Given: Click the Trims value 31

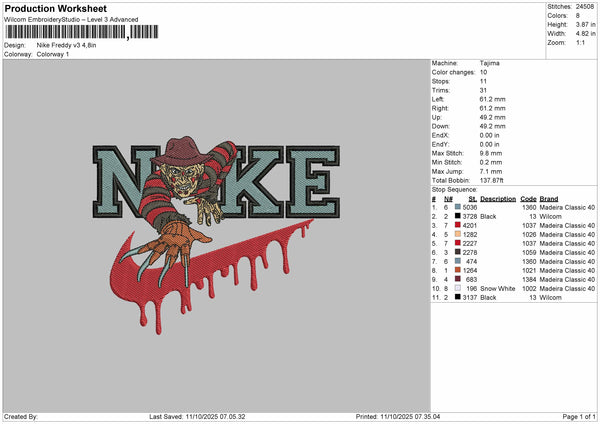Looking at the screenshot, I should pyautogui.click(x=483, y=90).
